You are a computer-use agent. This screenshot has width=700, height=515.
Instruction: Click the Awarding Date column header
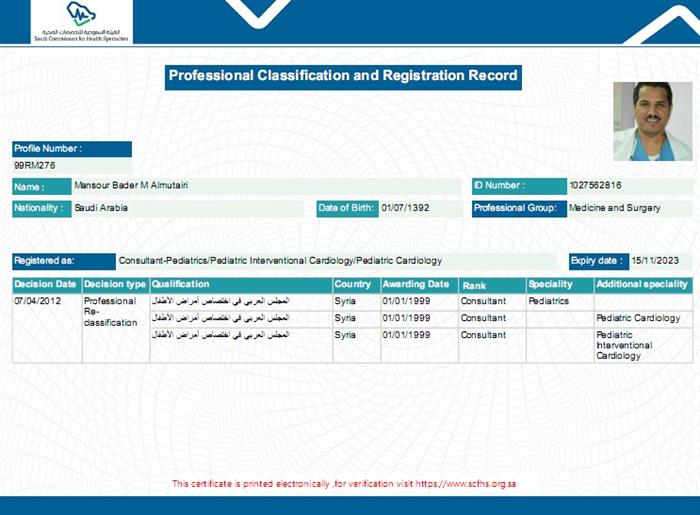point(416,285)
